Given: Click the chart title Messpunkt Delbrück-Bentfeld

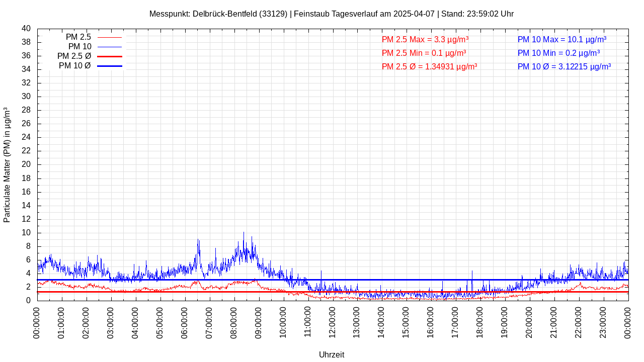Looking at the screenshot, I should click(332, 14).
